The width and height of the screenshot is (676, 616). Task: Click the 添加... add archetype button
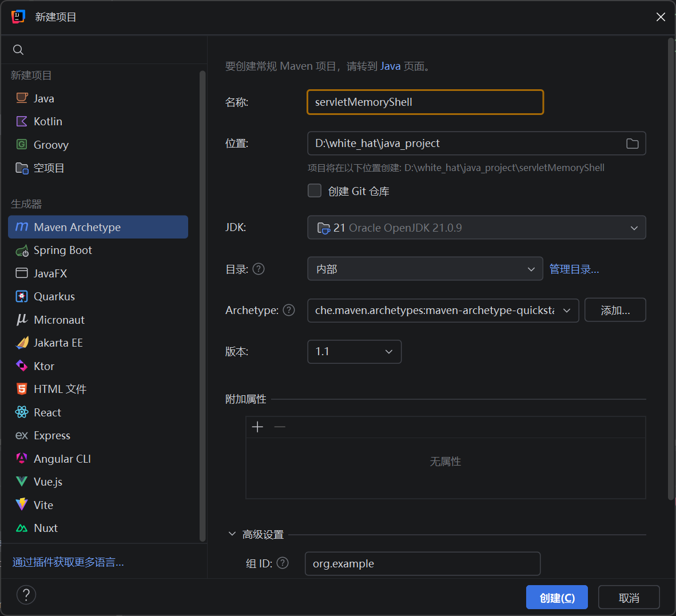tap(615, 310)
